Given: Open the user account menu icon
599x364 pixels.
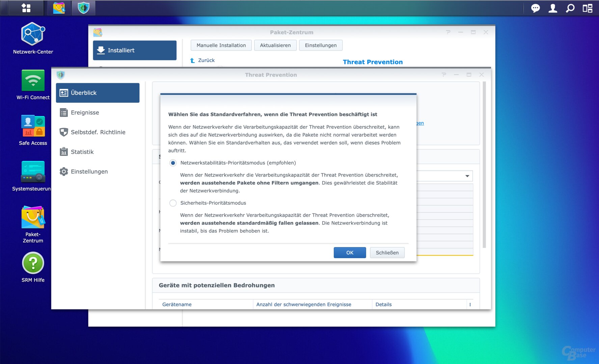Looking at the screenshot, I should click(553, 8).
